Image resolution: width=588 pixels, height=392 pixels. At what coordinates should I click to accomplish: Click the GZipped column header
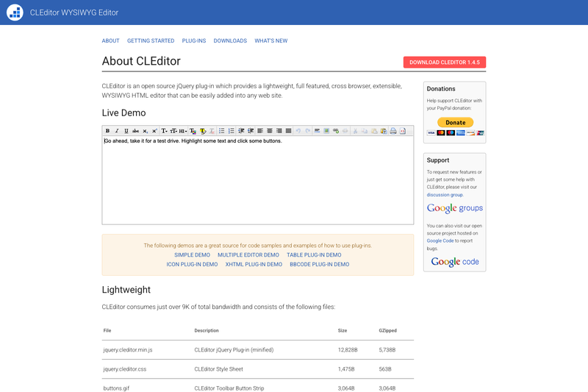[x=388, y=330]
